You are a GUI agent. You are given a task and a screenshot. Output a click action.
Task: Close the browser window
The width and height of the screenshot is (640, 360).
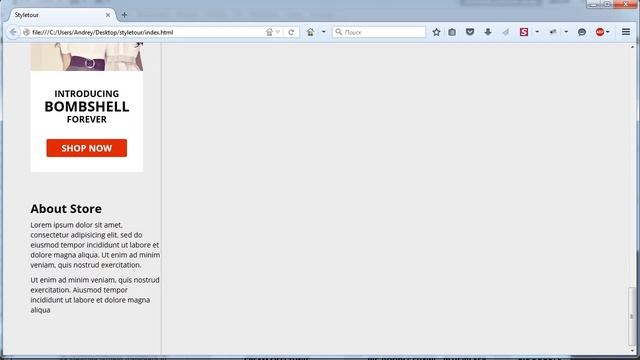pos(626,4)
